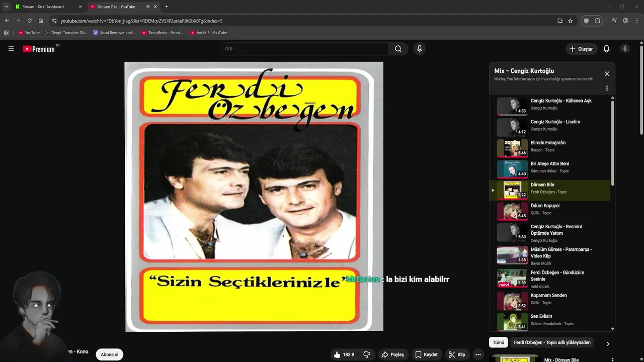Open the account avatar menu
This screenshot has height=362, width=644.
pyautogui.click(x=625, y=49)
